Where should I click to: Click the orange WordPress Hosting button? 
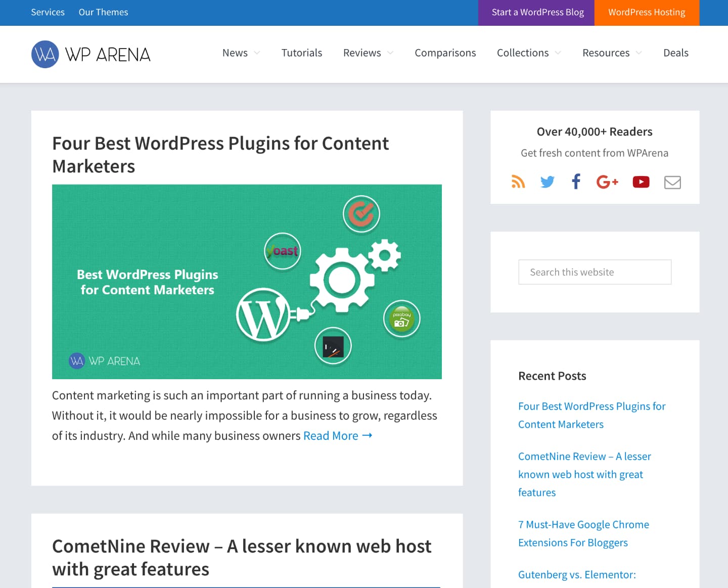tap(647, 13)
